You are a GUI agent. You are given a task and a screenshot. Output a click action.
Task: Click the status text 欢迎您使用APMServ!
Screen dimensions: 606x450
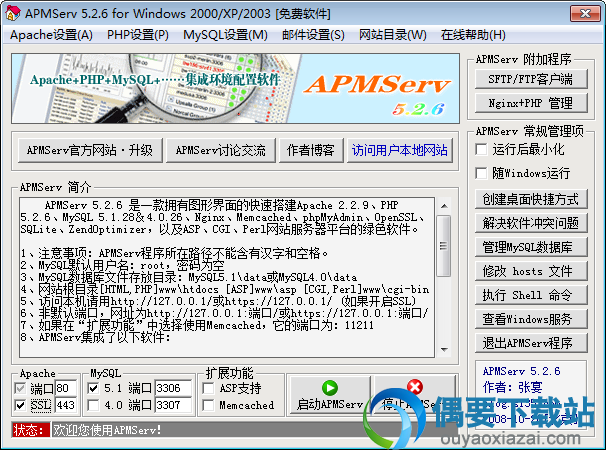(107, 430)
